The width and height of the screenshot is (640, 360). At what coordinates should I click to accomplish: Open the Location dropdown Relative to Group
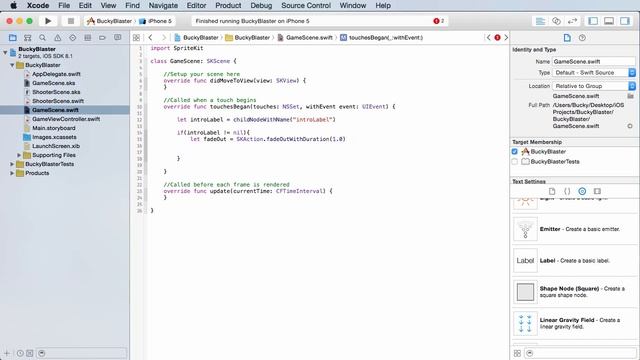[593, 86]
